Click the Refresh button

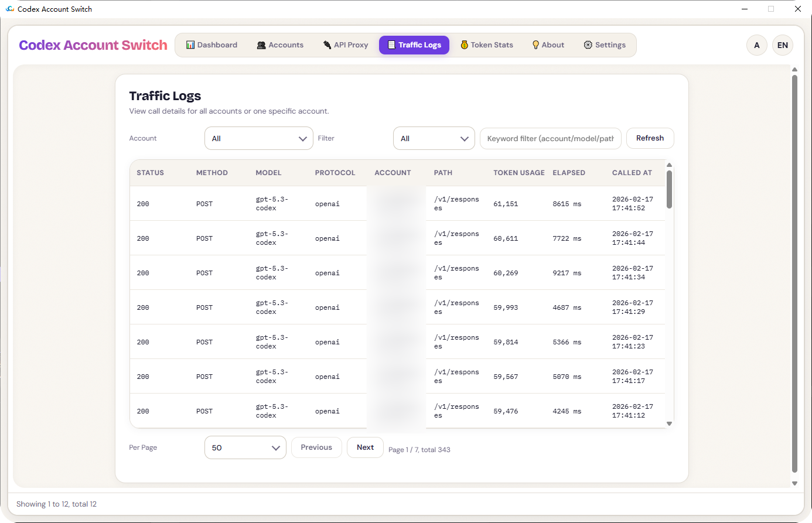pyautogui.click(x=650, y=138)
